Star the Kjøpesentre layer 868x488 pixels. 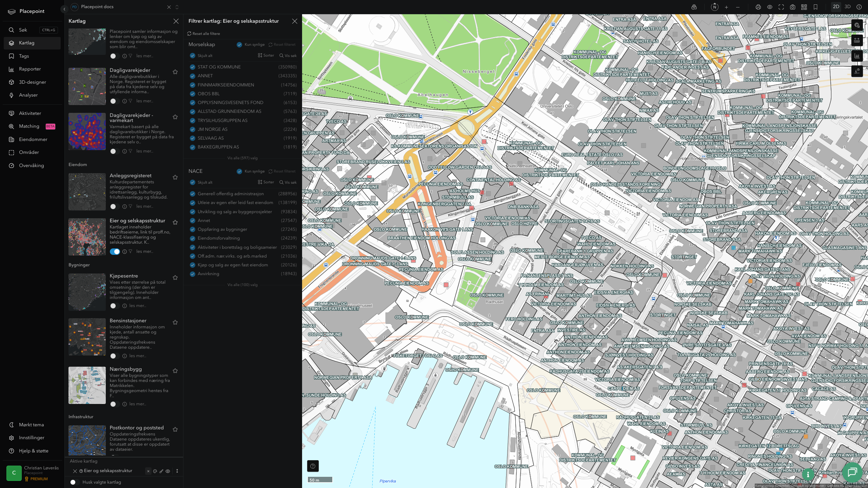(x=175, y=278)
